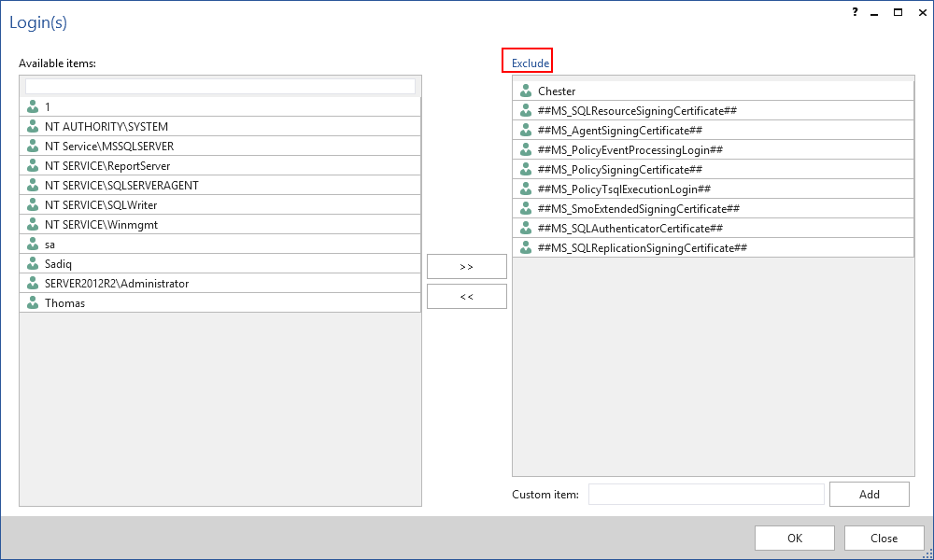This screenshot has width=934, height=560.
Task: Click the user icon next to NT SERVICE\Winmgmt
Action: pos(33,224)
